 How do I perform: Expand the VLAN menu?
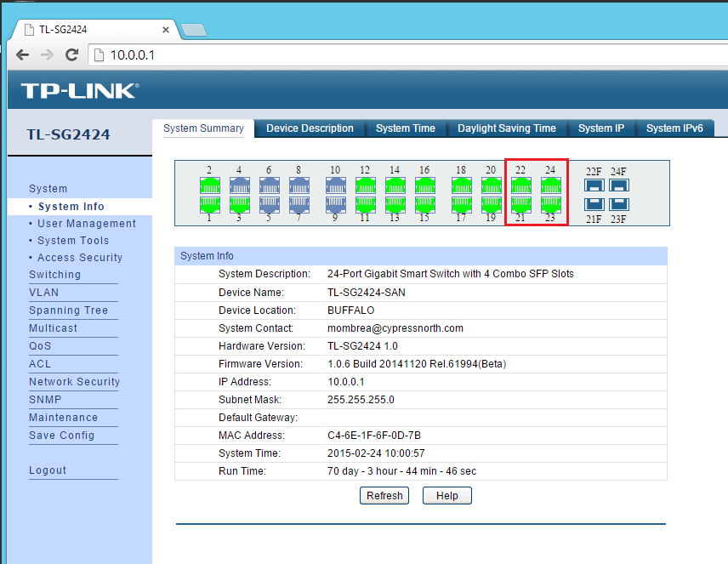pos(43,293)
